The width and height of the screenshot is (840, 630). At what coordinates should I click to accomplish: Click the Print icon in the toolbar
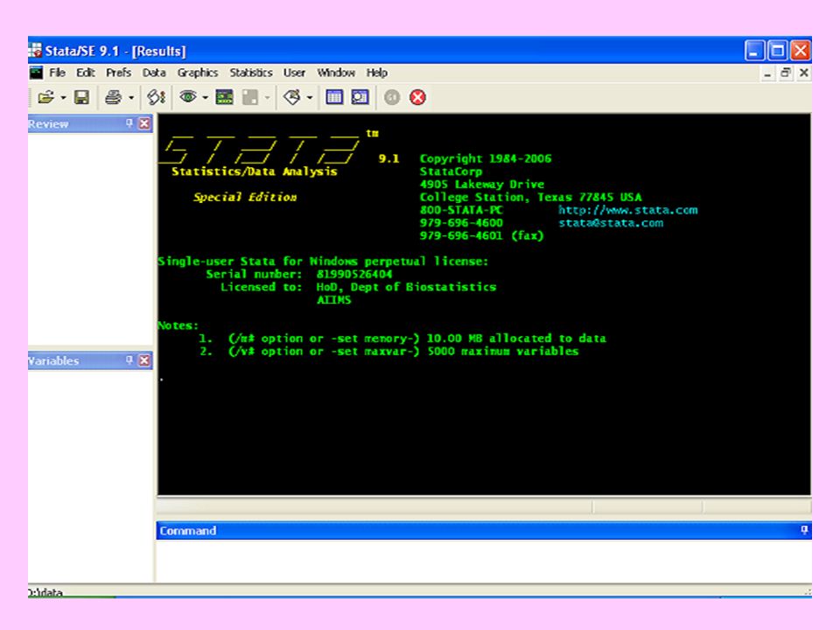pos(113,97)
